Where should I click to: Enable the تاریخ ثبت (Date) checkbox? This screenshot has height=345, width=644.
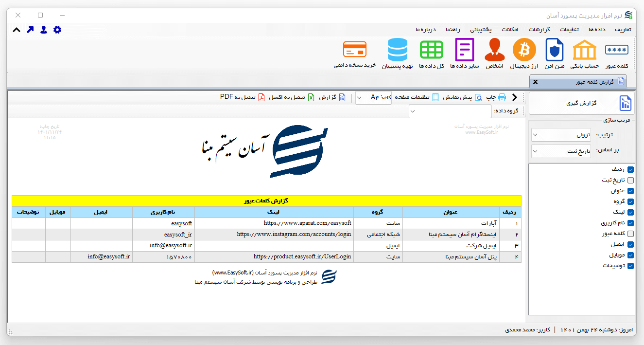coord(631,180)
